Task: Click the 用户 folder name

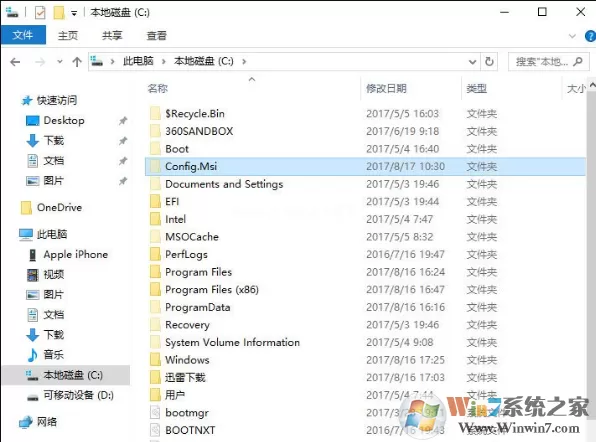Action: 175,395
